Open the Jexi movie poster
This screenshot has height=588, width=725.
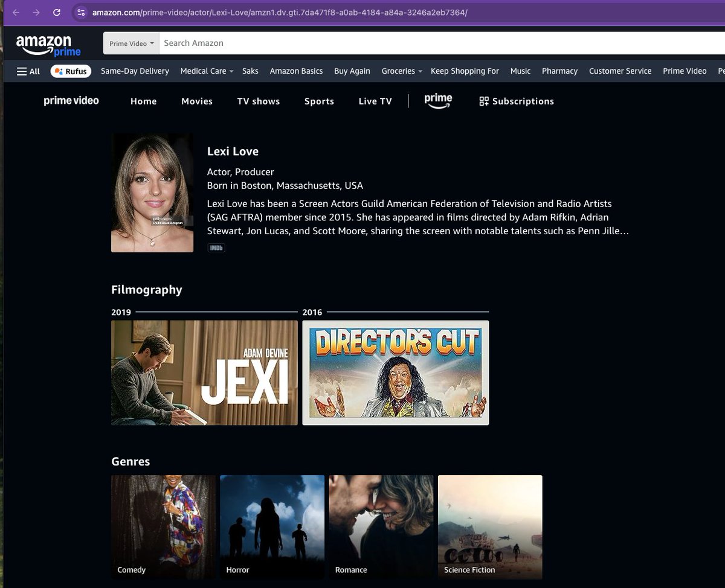pyautogui.click(x=204, y=372)
